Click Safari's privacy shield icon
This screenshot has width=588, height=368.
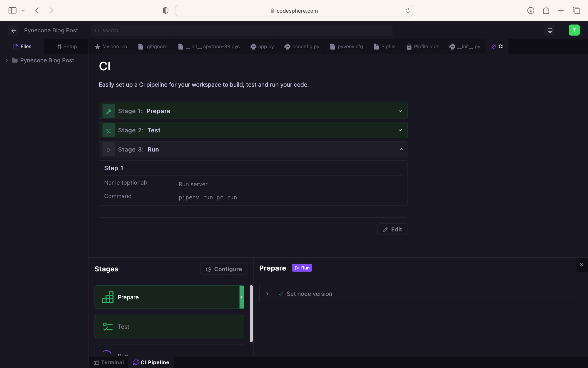point(166,11)
